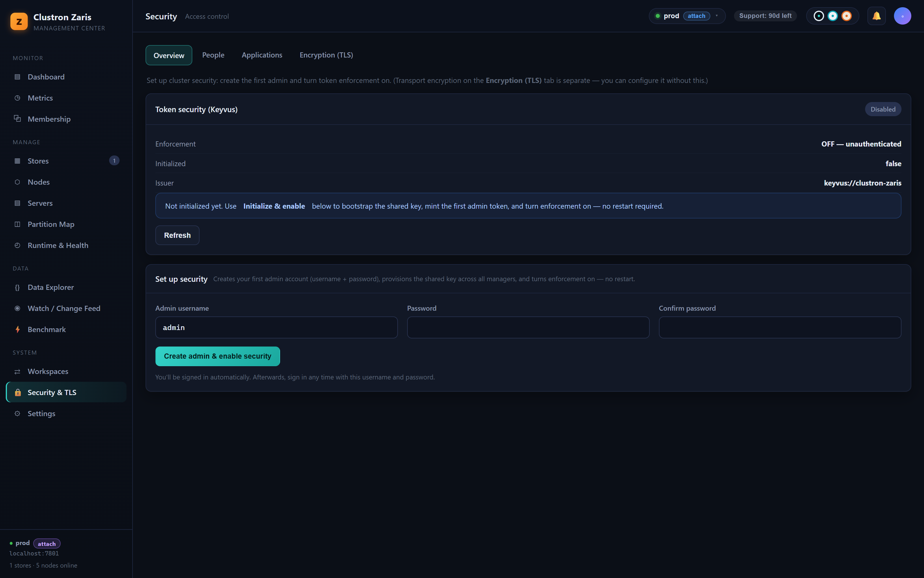
Task: Click the OFF — unauthenticated value
Action: point(861,144)
